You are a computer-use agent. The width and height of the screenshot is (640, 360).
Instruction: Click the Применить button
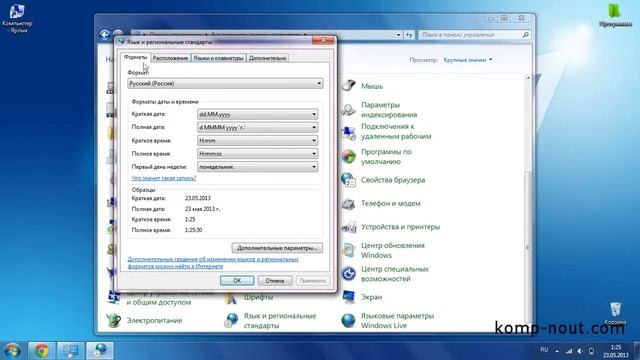(313, 280)
